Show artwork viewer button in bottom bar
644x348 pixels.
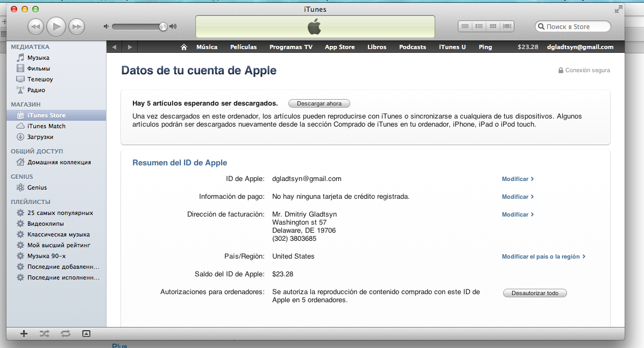[86, 333]
